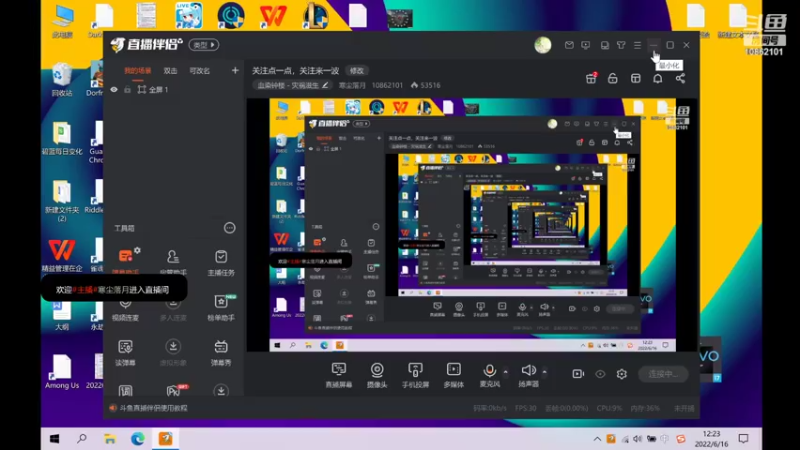800x450 pixels.
Task: Open the notification bell icon
Action: click(x=658, y=78)
